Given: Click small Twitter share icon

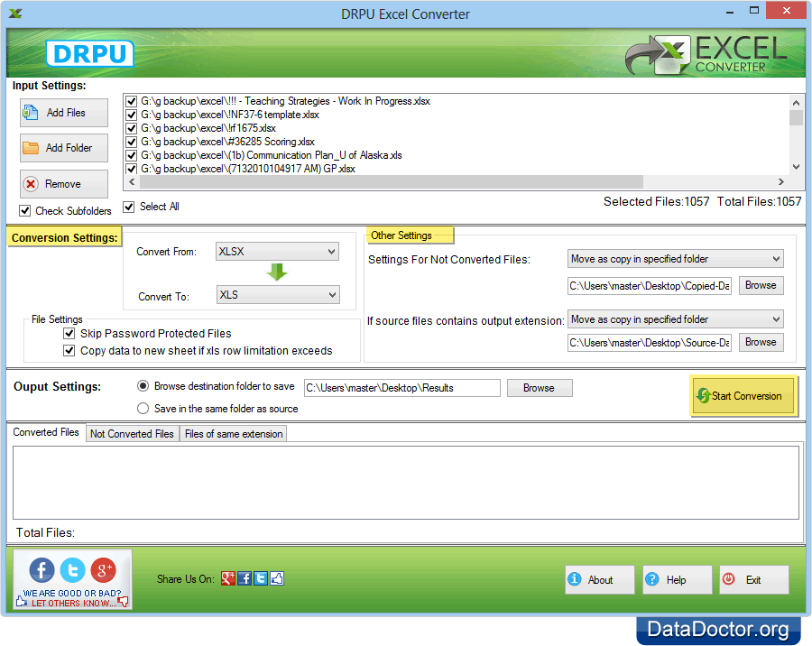Looking at the screenshot, I should click(x=261, y=578).
